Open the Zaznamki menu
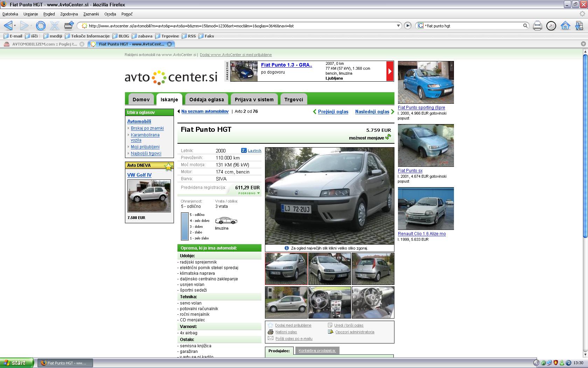 [91, 14]
